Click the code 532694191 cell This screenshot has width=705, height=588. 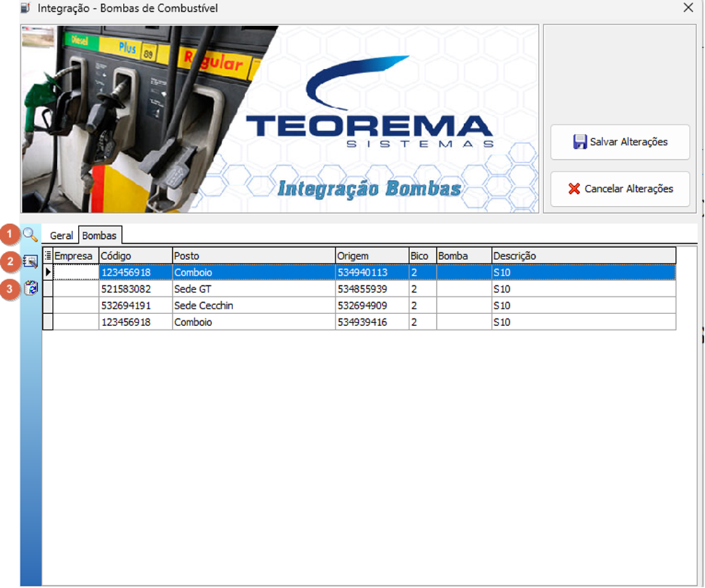pyautogui.click(x=136, y=306)
